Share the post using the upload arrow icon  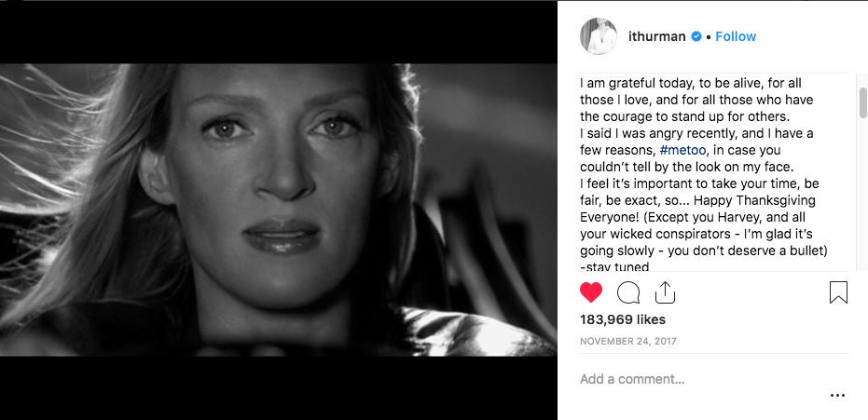pyautogui.click(x=665, y=292)
